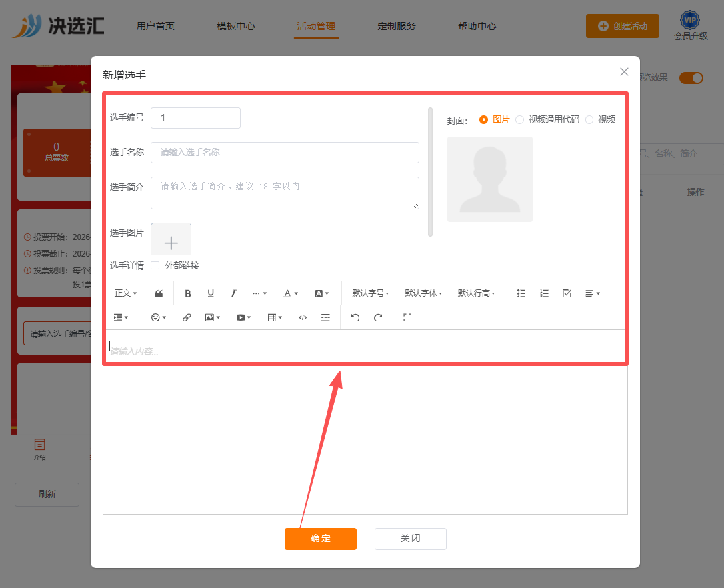Select 视频通用代码 cover type radio
724x588 pixels.
tap(519, 119)
